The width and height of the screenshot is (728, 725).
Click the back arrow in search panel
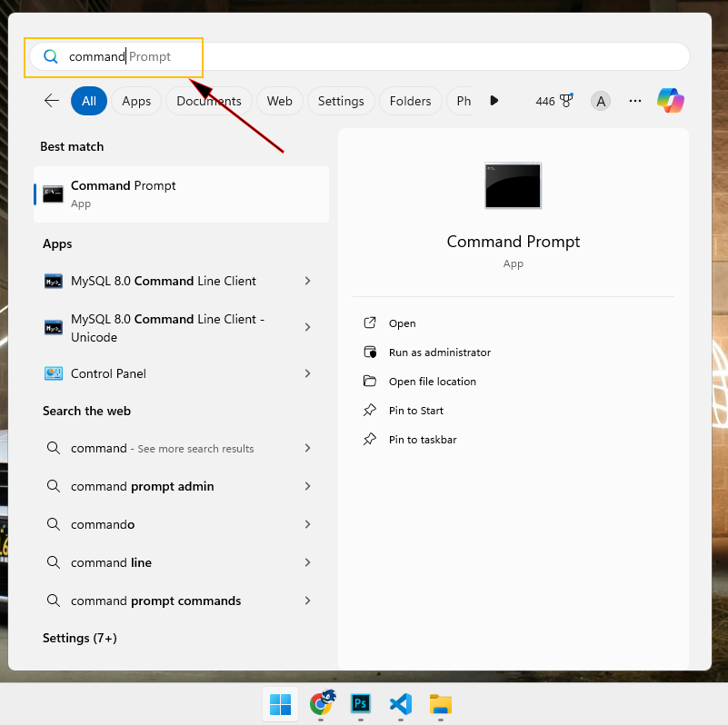coord(52,101)
